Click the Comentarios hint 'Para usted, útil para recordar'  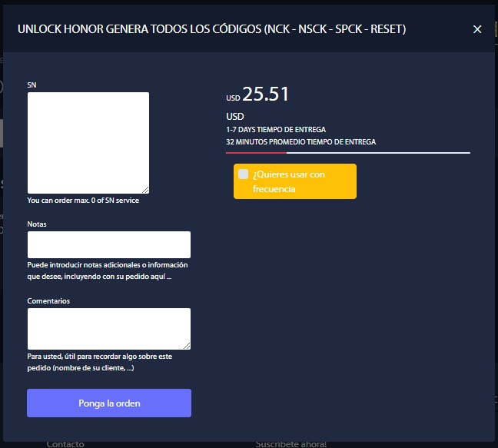click(100, 362)
